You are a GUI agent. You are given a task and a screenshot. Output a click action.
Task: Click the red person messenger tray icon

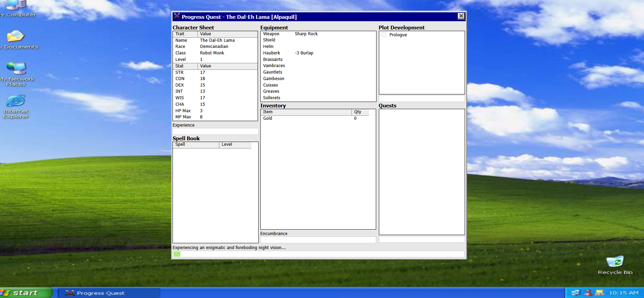pyautogui.click(x=588, y=293)
